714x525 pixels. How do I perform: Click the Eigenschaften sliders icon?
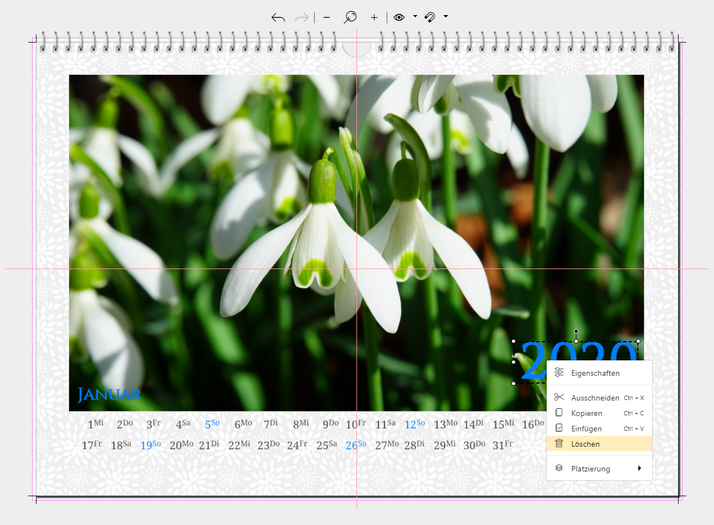[559, 372]
